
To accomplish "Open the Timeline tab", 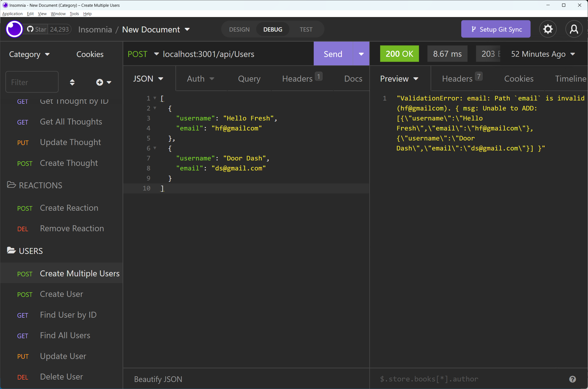I will coord(570,79).
